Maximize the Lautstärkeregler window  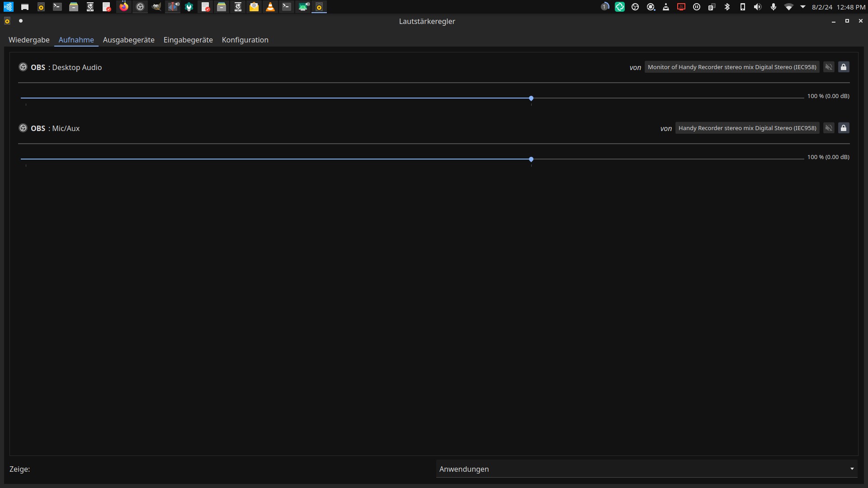[847, 21]
